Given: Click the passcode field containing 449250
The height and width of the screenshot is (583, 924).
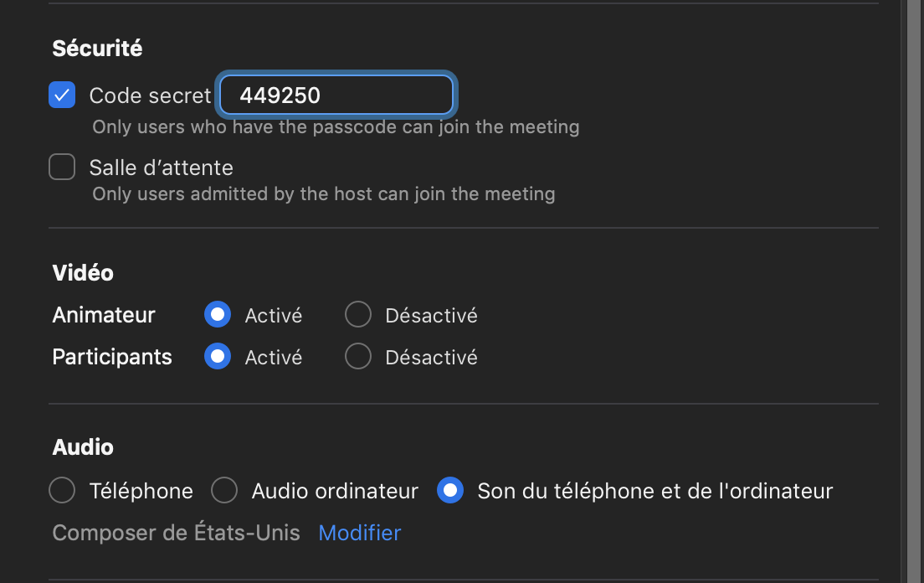Looking at the screenshot, I should click(x=336, y=95).
